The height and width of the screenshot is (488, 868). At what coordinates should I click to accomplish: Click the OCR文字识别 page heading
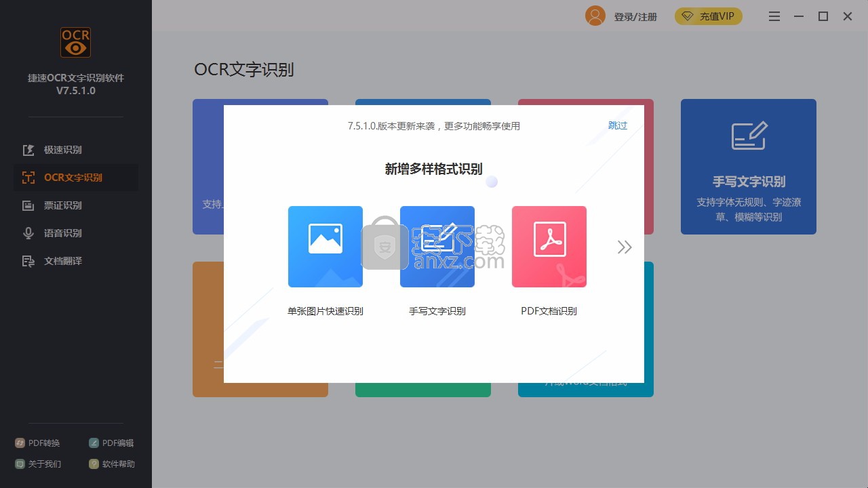point(244,70)
